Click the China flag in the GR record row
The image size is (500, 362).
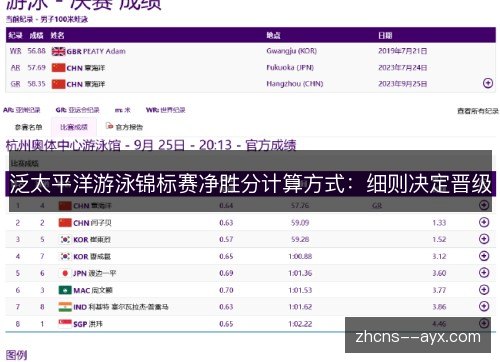(x=58, y=84)
